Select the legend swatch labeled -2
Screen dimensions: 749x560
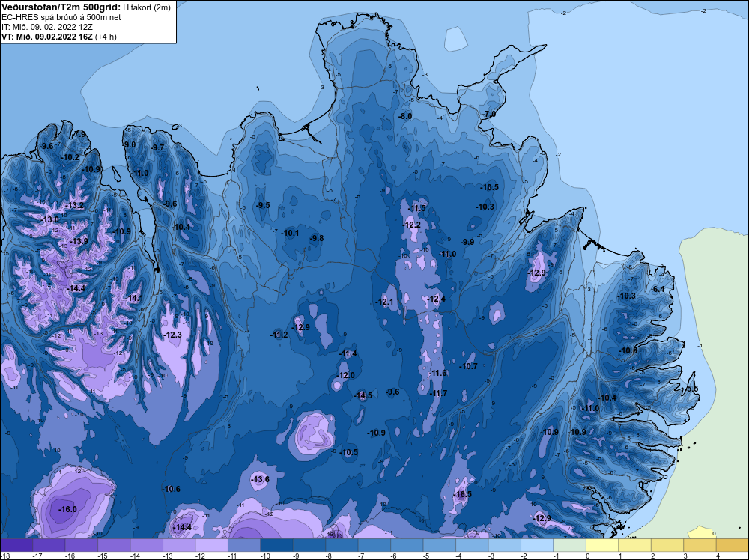(536, 545)
